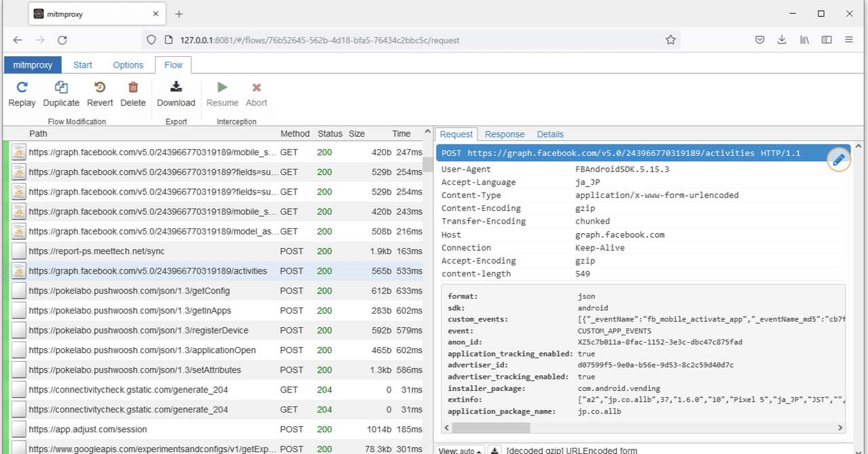Open a new browser tab
The image size is (868, 454).
(x=179, y=14)
